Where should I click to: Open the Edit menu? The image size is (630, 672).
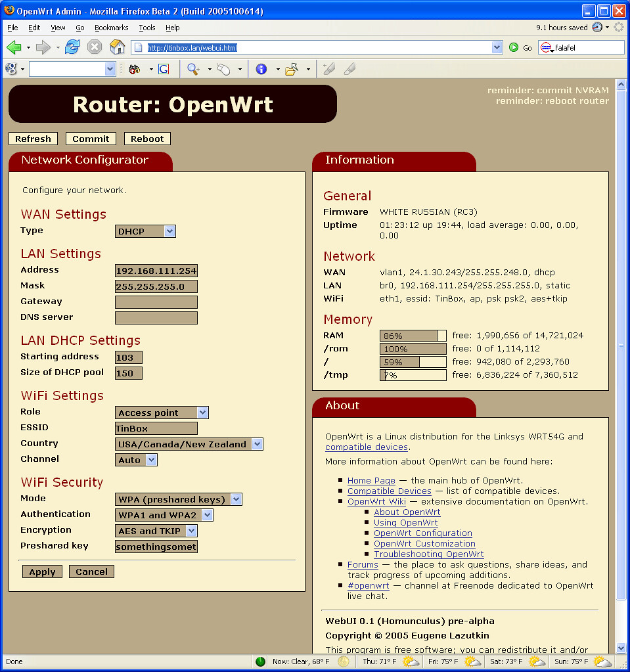(x=34, y=28)
